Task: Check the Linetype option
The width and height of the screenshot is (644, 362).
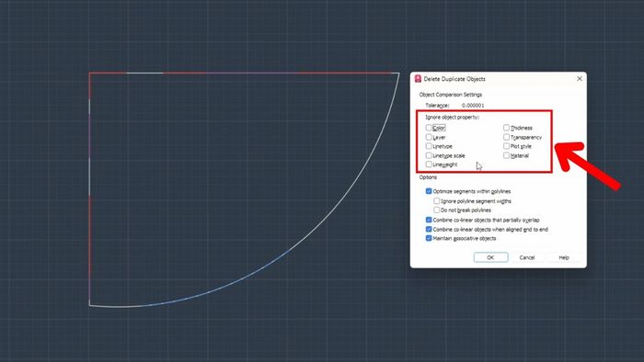Action: tap(429, 146)
